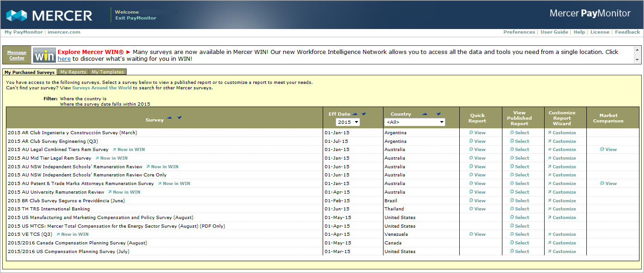The image size is (644, 273).
Task: Click the 'Thailand' country cell
Action: (394, 209)
